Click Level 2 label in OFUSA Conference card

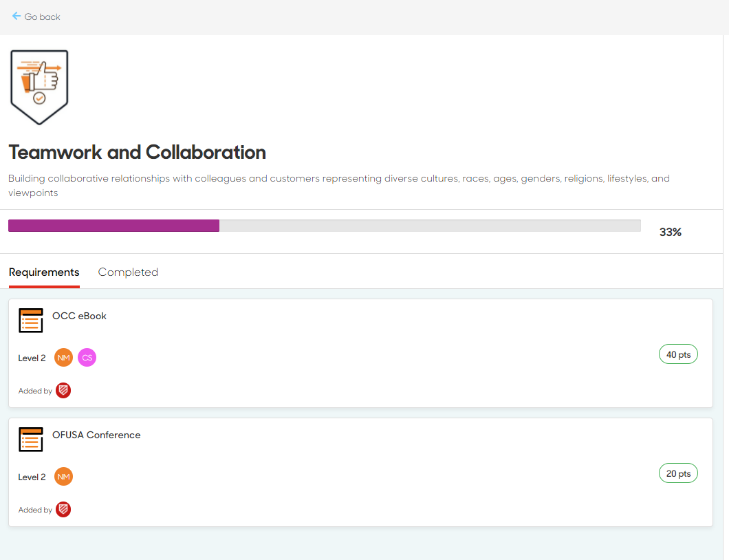[32, 477]
